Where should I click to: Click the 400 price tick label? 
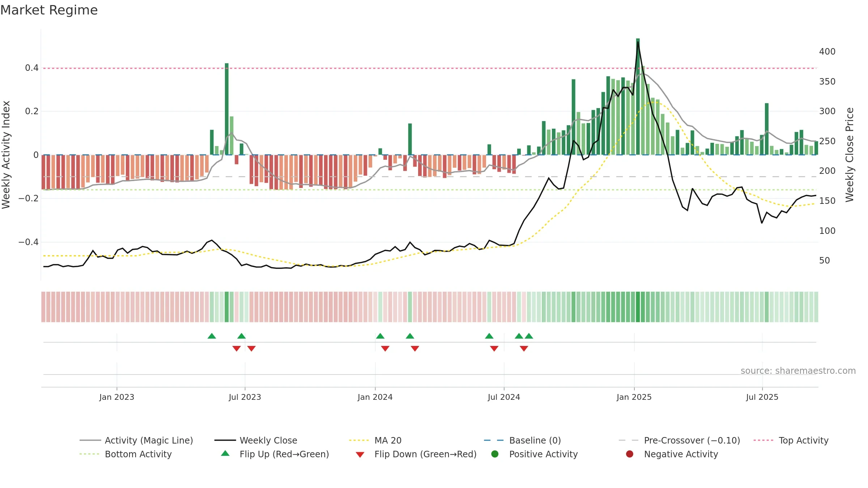click(827, 51)
